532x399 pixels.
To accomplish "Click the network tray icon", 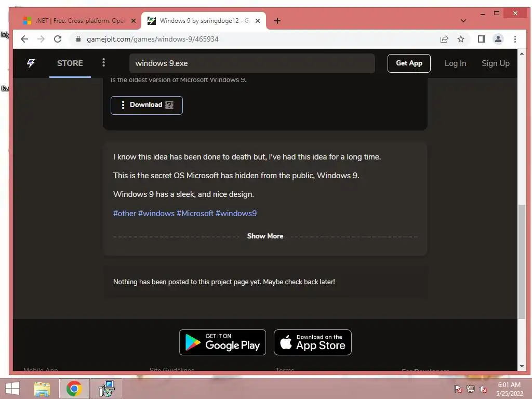I will point(471,389).
